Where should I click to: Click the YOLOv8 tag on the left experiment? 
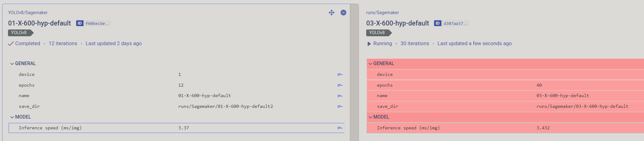click(x=20, y=33)
